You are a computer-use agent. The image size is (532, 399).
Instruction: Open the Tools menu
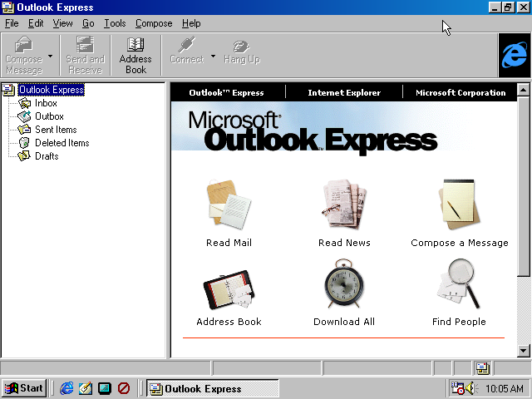click(x=115, y=23)
